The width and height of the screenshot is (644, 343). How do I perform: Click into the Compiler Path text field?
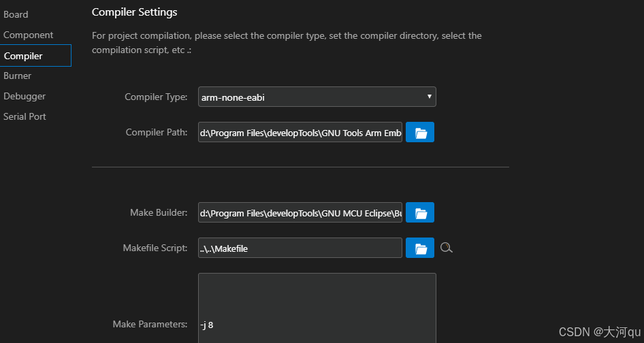pyautogui.click(x=300, y=133)
